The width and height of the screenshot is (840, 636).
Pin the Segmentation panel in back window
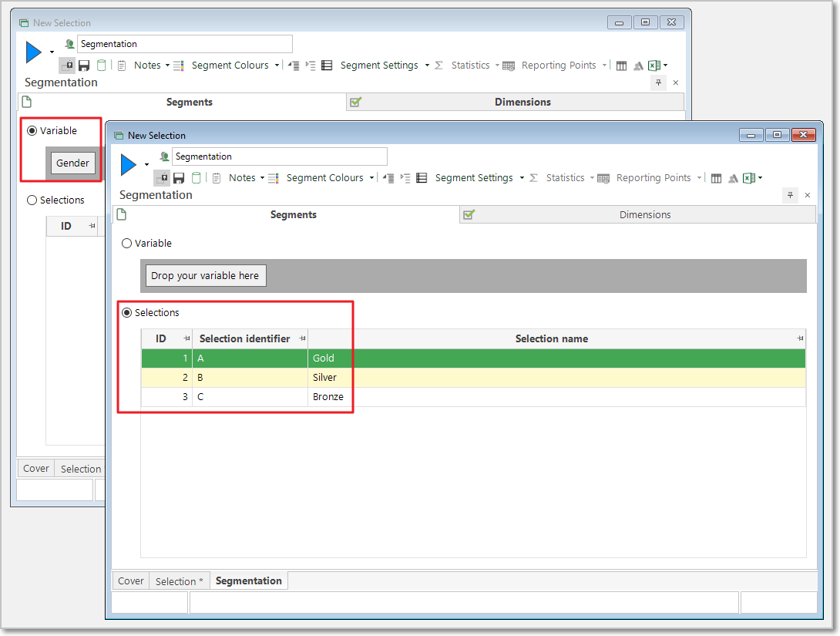point(658,82)
